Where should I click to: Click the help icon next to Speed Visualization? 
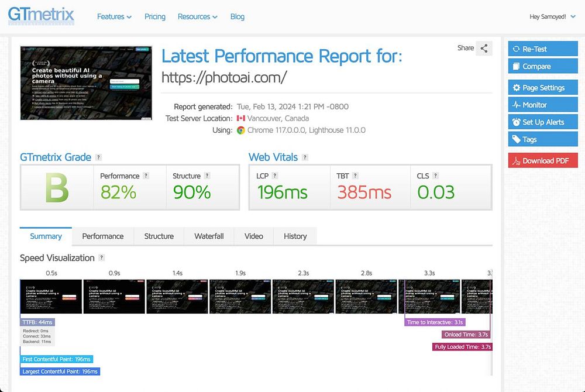click(101, 258)
